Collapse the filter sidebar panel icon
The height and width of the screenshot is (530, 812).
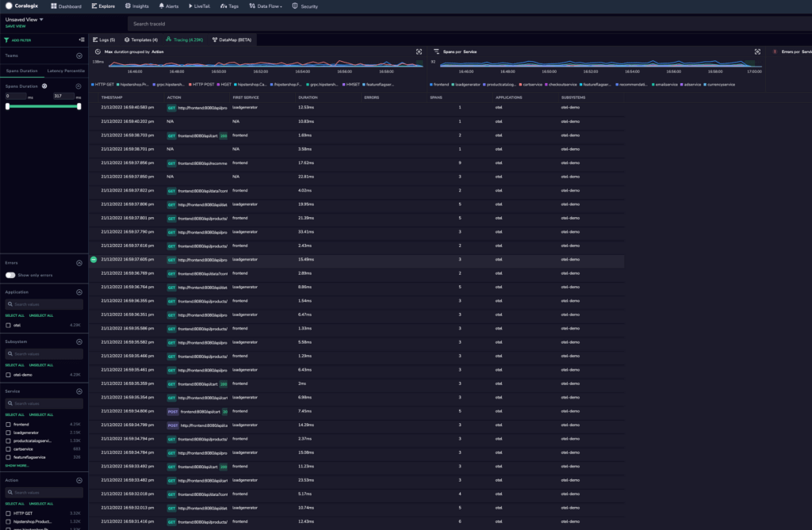coord(82,40)
